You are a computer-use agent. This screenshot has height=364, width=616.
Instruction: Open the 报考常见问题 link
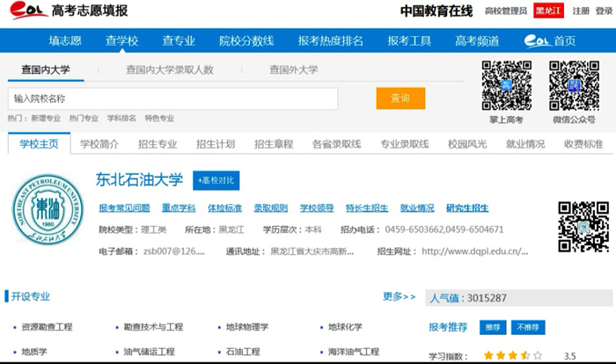(124, 208)
